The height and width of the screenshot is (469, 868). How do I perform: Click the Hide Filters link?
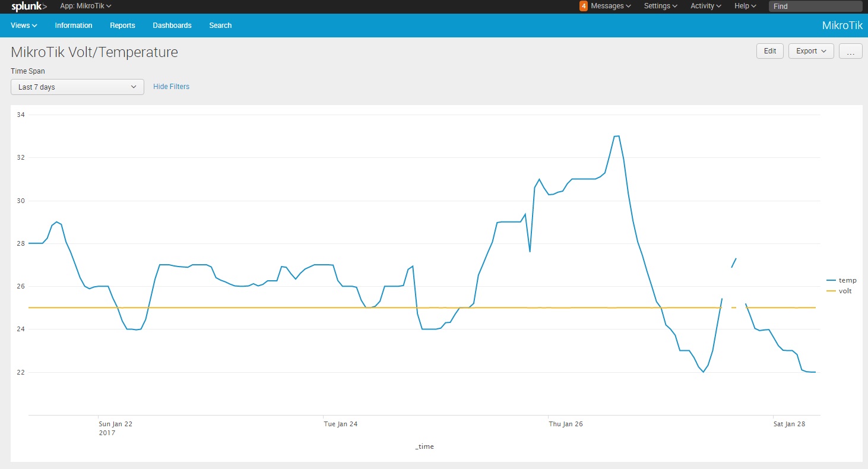(x=171, y=87)
